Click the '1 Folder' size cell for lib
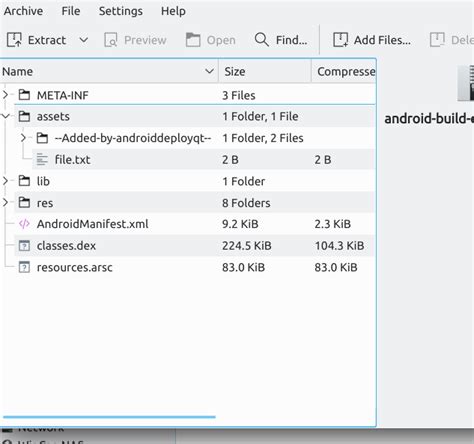This screenshot has height=444, width=474. (243, 181)
